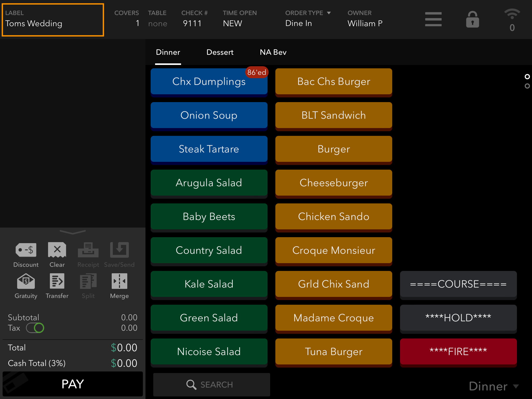Tap the Split check icon
The width and height of the screenshot is (532, 399).
pyautogui.click(x=88, y=281)
